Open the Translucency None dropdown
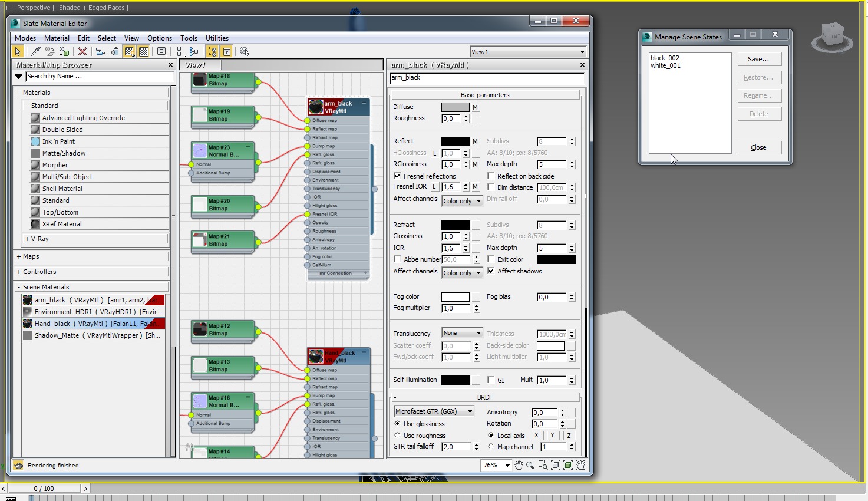This screenshot has width=868, height=501. [x=462, y=333]
